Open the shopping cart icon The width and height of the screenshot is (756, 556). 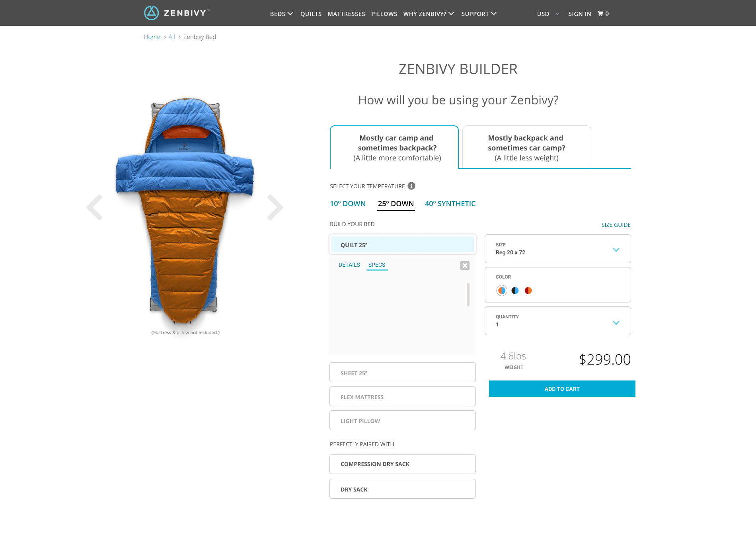(x=600, y=14)
